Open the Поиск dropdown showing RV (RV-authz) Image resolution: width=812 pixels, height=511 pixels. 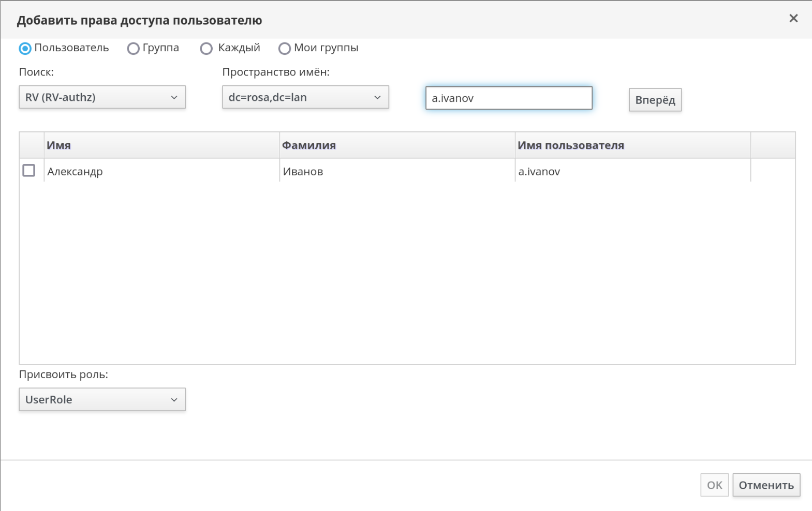[102, 97]
